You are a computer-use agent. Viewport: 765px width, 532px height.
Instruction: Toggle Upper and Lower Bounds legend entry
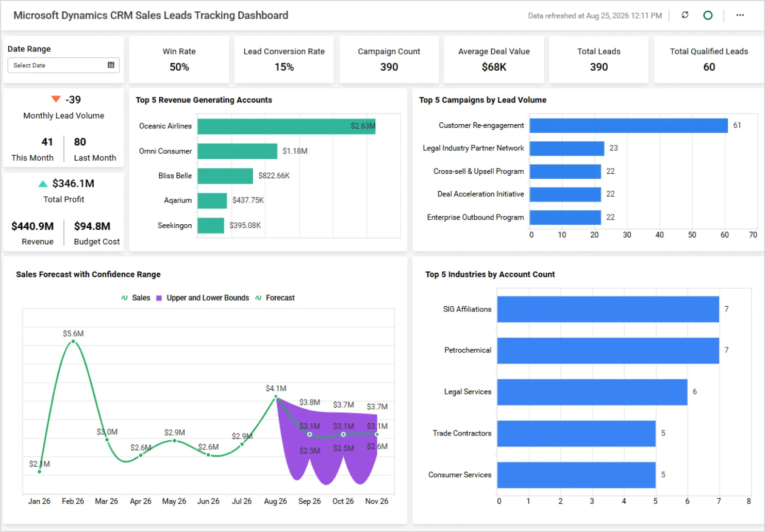tap(203, 298)
